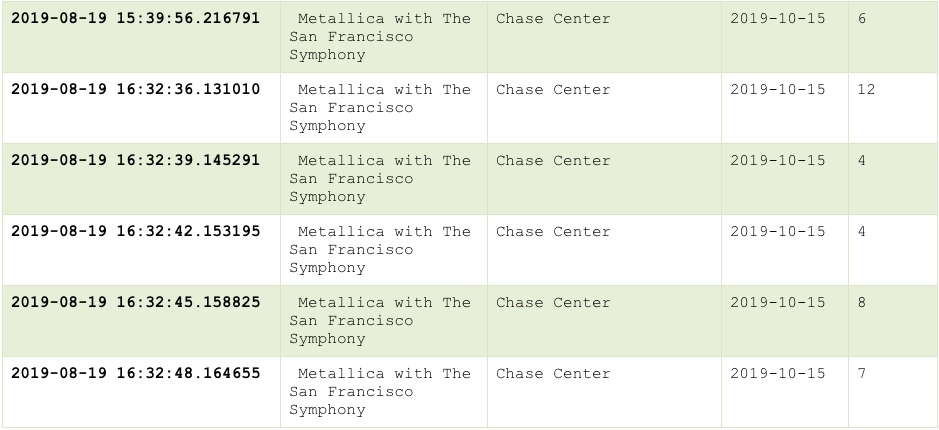Click Metallica event name in 15:39:56 row
Image resolution: width=939 pixels, height=430 pixels.
[380, 37]
